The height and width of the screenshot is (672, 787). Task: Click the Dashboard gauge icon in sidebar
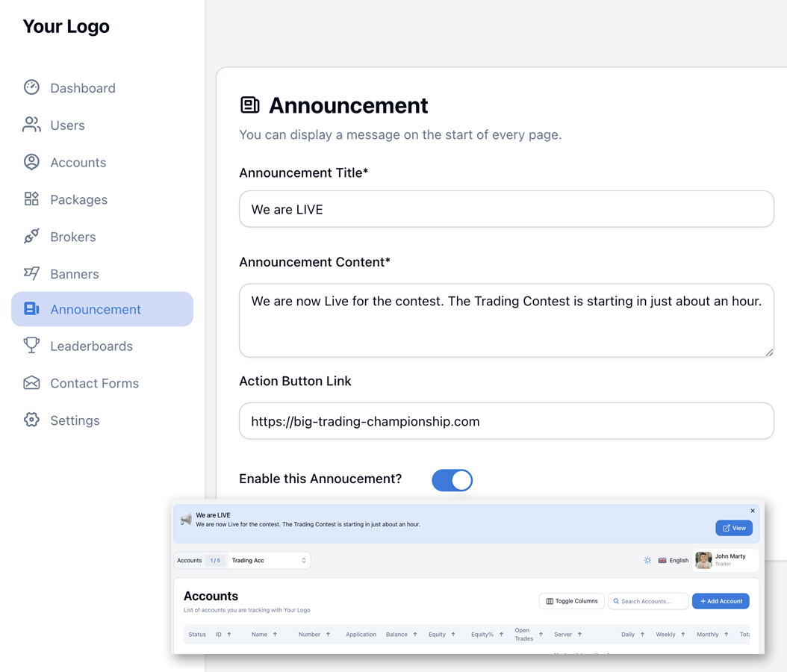coord(31,87)
